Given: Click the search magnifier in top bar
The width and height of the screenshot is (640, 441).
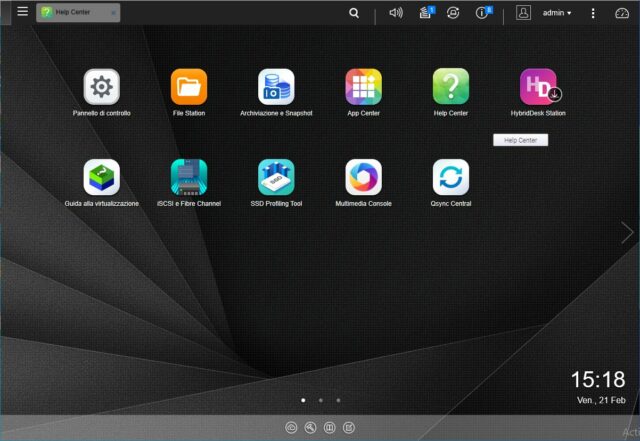Looking at the screenshot, I should click(x=354, y=13).
